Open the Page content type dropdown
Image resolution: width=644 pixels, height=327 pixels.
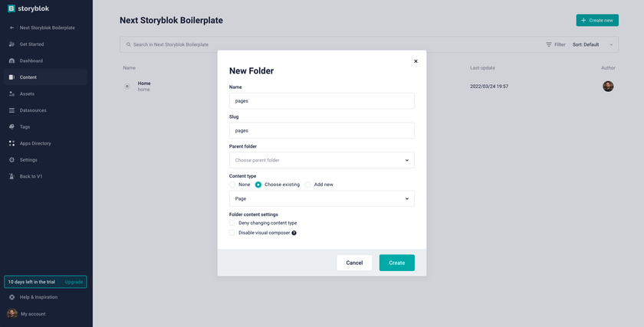321,198
